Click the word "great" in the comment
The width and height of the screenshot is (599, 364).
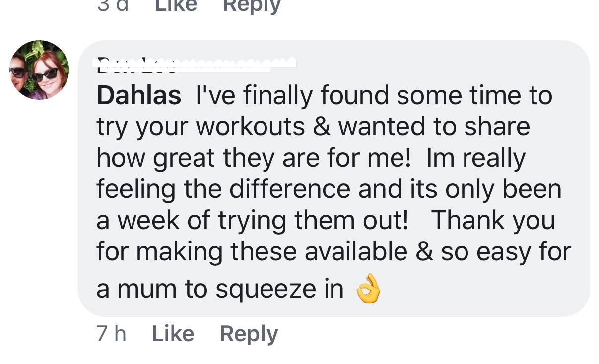click(184, 159)
